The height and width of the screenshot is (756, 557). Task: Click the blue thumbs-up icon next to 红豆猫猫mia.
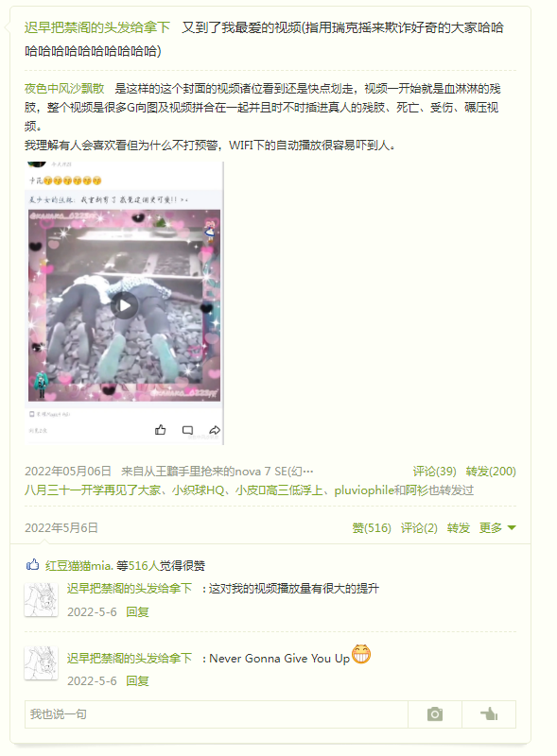click(x=32, y=564)
